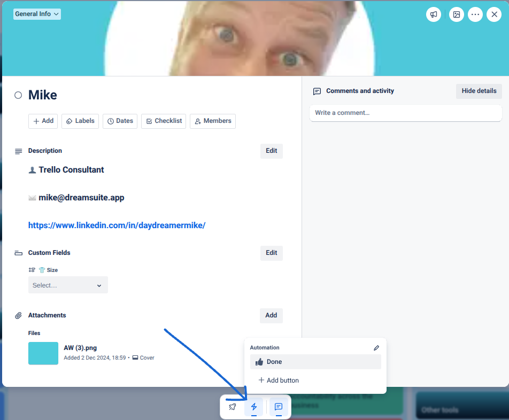This screenshot has height=420, width=509.
Task: Click Hide details in the activity panel
Action: [479, 91]
